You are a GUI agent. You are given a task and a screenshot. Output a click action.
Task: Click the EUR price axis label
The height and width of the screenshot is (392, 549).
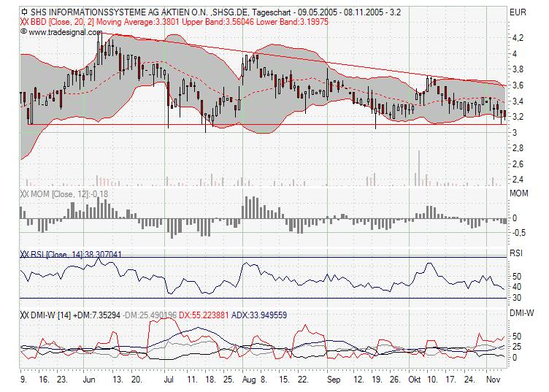point(518,12)
